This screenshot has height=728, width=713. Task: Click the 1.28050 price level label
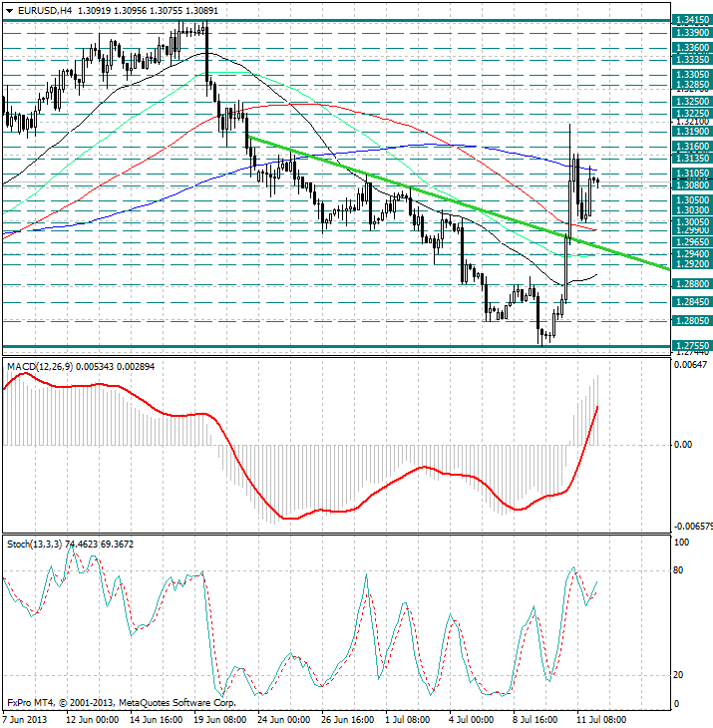pyautogui.click(x=692, y=321)
